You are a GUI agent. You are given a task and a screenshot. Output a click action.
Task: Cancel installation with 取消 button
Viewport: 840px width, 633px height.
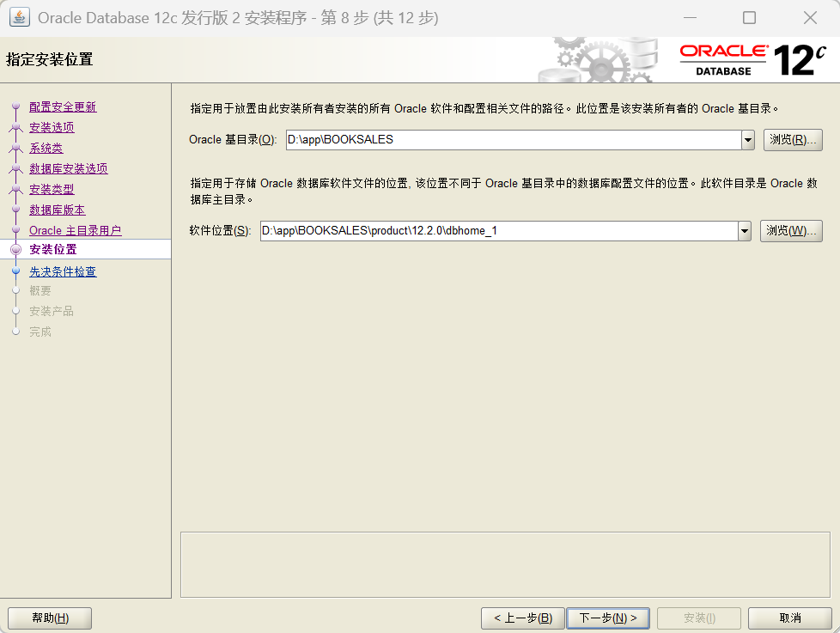790,618
